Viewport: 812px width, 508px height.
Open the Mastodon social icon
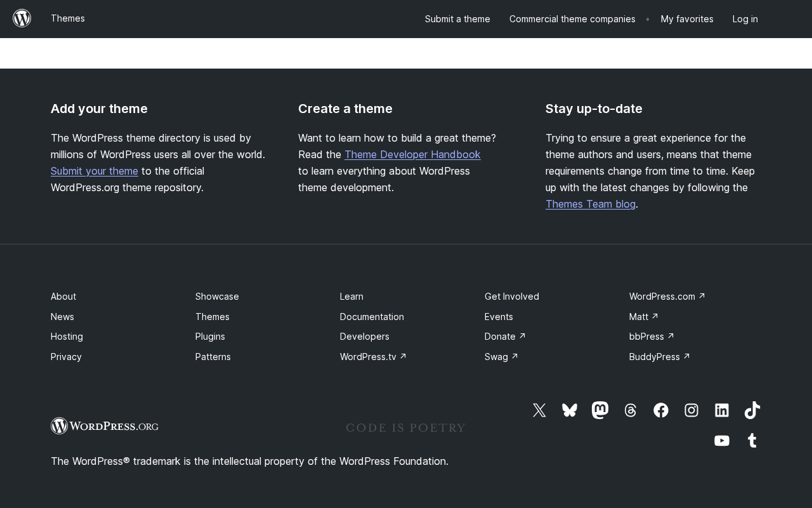click(x=600, y=410)
